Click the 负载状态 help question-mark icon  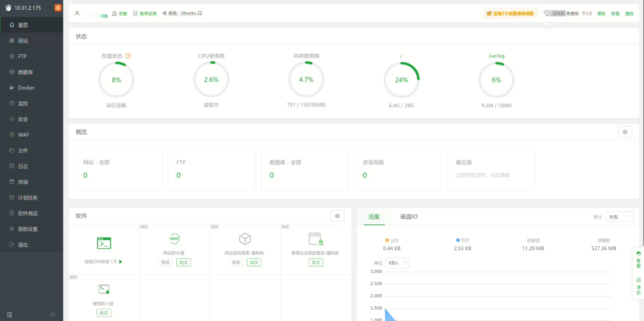(x=128, y=56)
